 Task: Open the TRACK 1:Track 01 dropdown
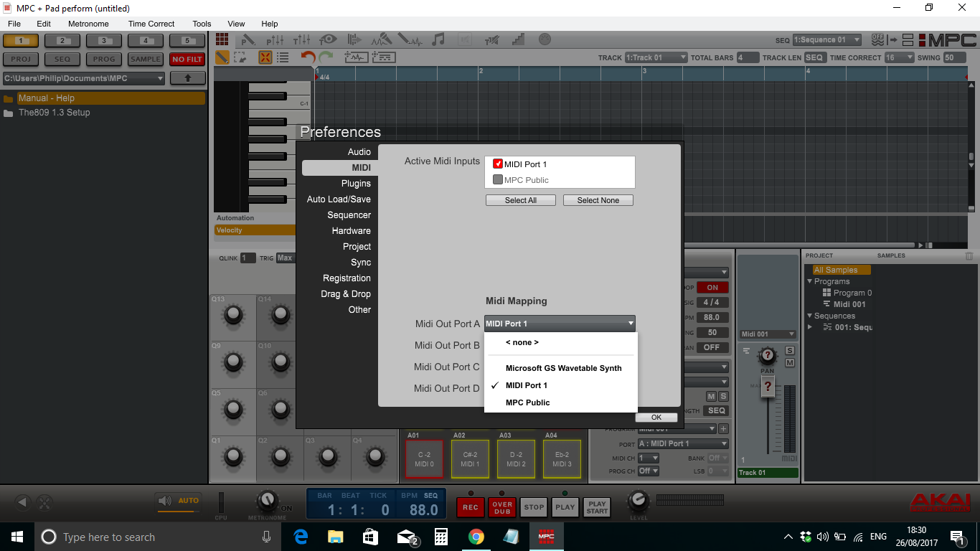pyautogui.click(x=656, y=57)
